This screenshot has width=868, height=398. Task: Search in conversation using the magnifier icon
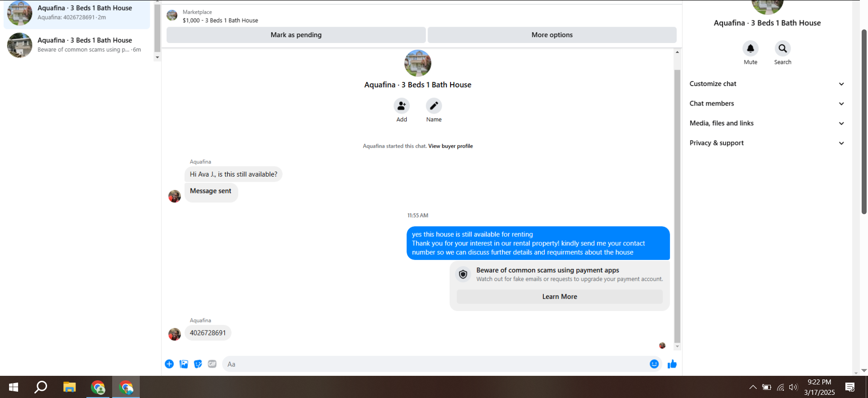click(783, 48)
